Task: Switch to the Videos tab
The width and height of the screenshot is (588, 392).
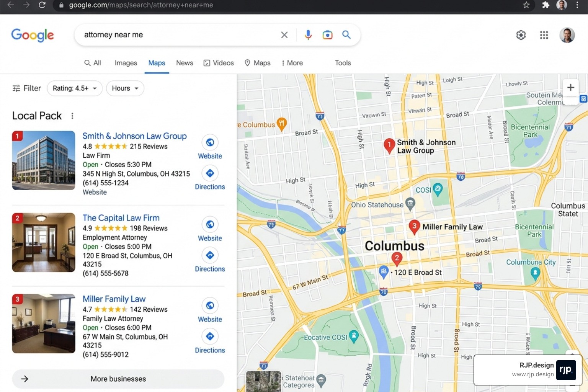Action: [219, 63]
